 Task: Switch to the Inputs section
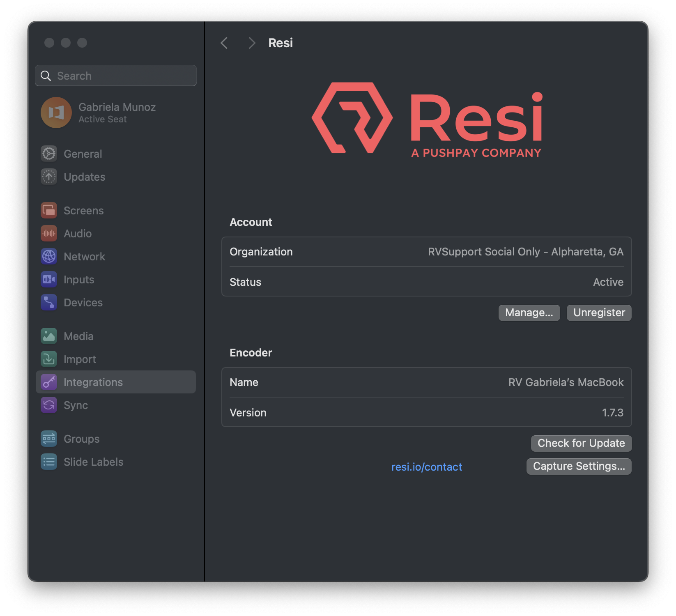pyautogui.click(x=79, y=279)
